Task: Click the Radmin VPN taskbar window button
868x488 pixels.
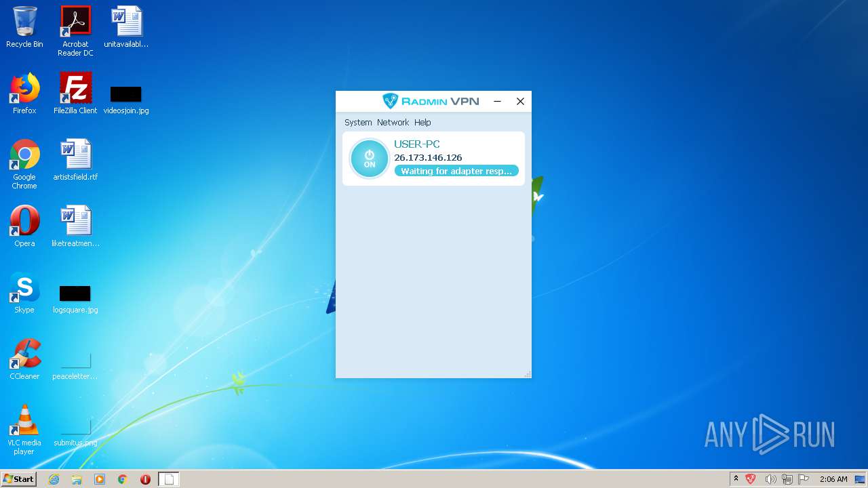Action: click(170, 479)
